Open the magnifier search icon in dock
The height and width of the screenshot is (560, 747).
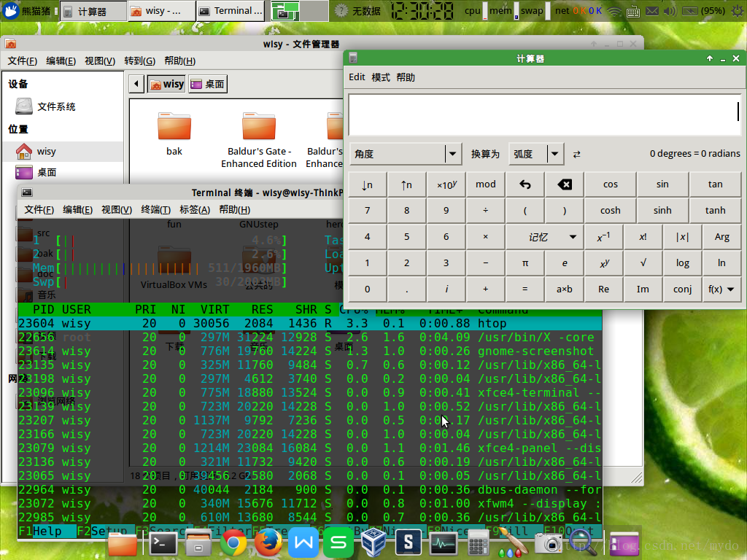click(x=583, y=543)
